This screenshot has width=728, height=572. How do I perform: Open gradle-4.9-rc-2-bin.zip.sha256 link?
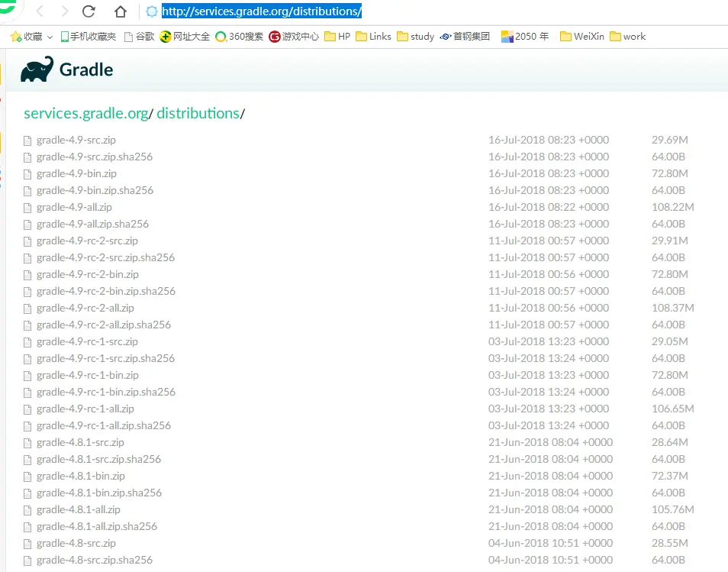click(x=106, y=291)
